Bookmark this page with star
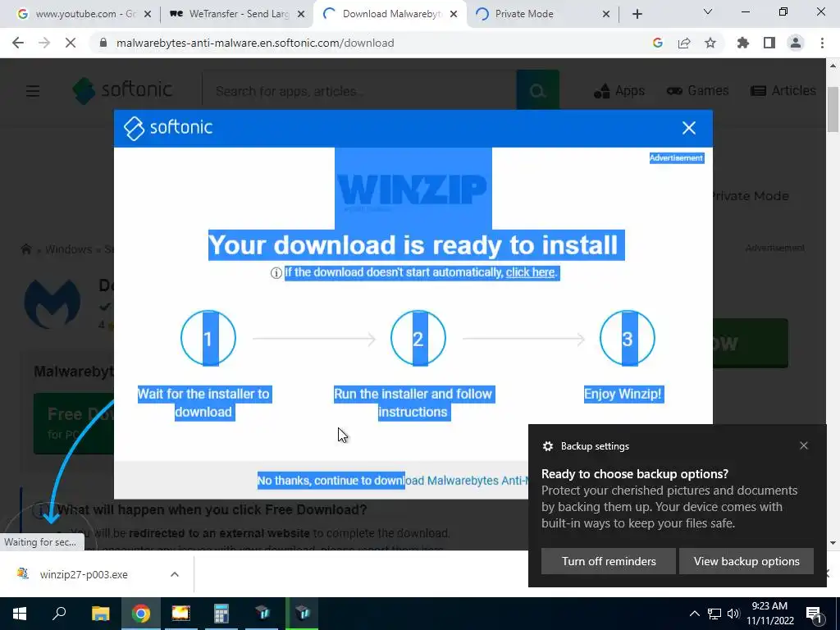Viewport: 840px width, 630px height. click(710, 43)
